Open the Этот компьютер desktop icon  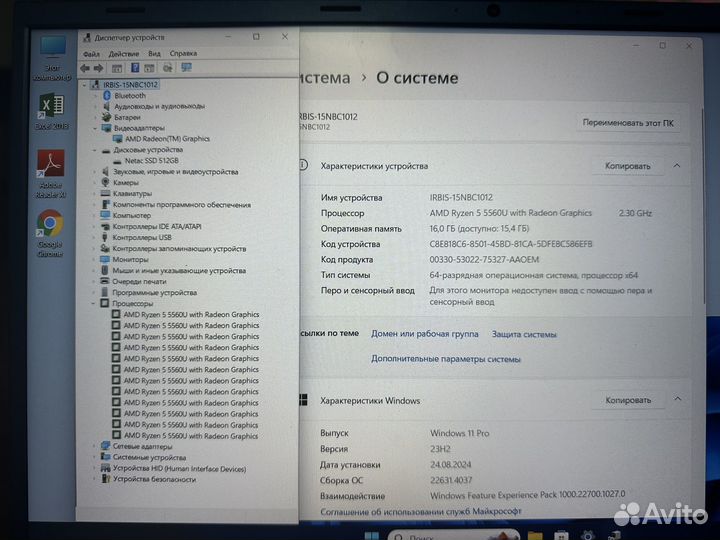coord(52,49)
